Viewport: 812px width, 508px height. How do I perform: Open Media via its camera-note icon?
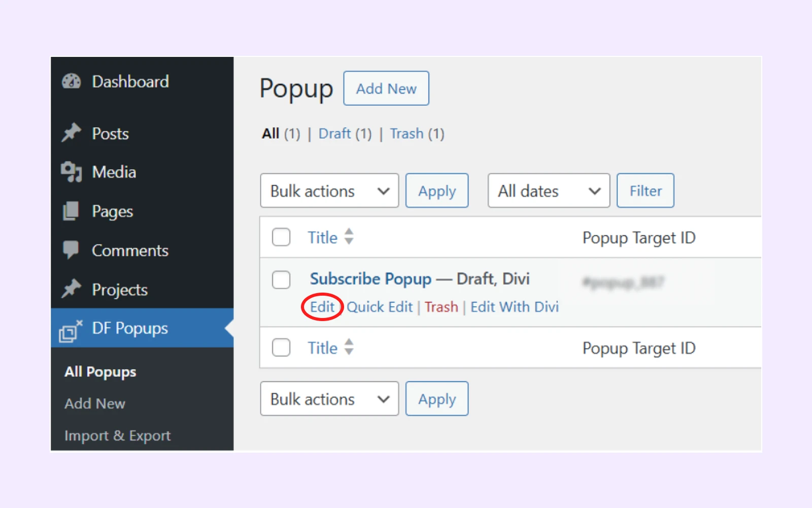[72, 172]
